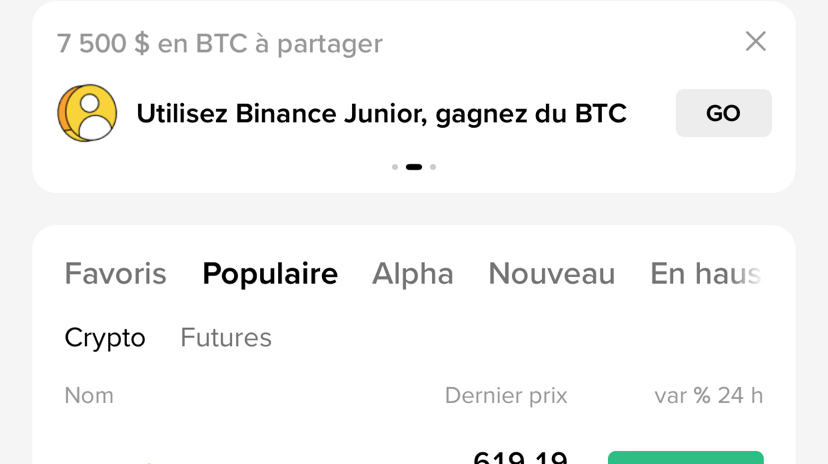Open the Binance Junior promotion headline
Viewport: 828px width, 464px height.
point(381,114)
